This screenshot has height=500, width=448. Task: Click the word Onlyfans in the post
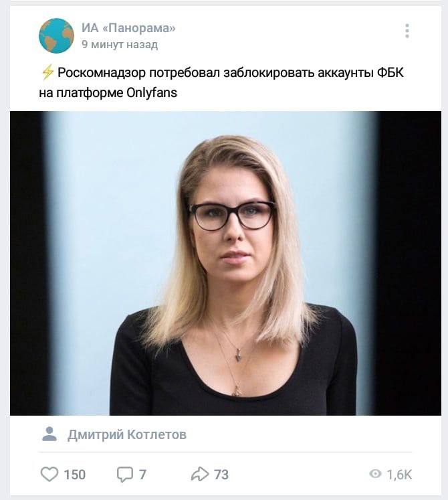(152, 93)
